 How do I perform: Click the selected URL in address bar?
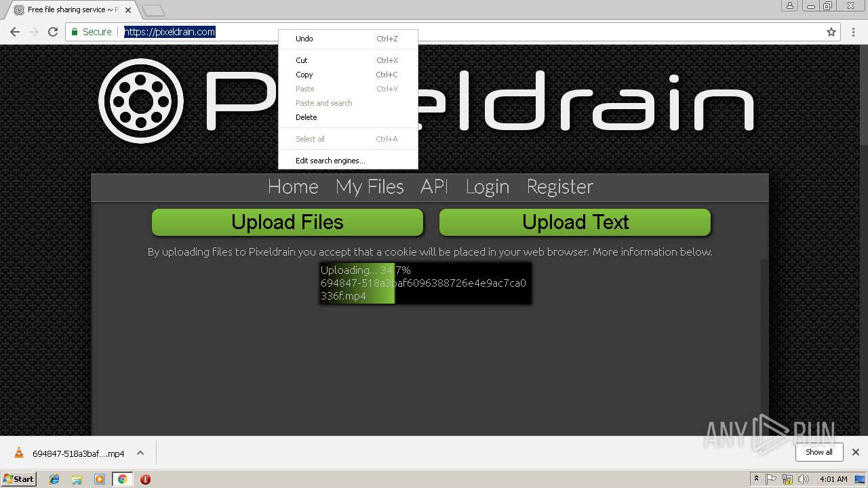click(170, 32)
